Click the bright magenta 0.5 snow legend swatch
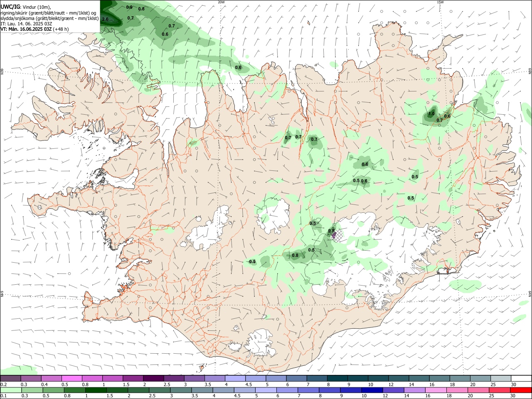 click(72, 378)
